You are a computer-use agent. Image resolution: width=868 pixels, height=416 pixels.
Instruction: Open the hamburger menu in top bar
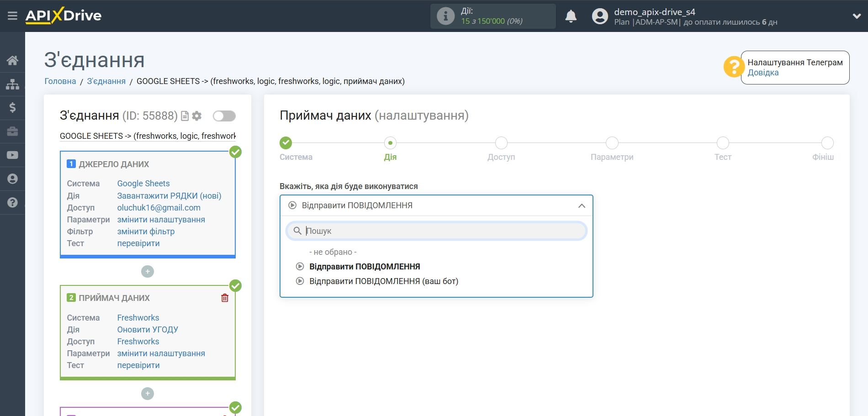[x=12, y=16]
